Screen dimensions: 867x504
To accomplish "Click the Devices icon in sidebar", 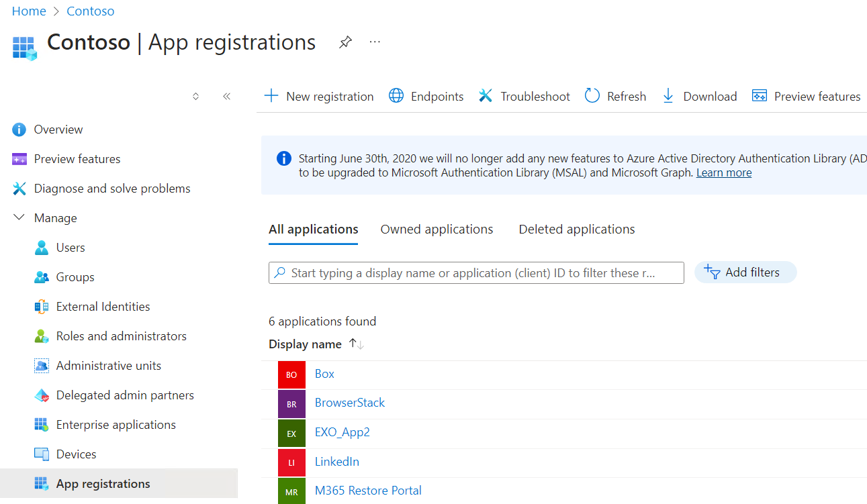I will (x=42, y=454).
